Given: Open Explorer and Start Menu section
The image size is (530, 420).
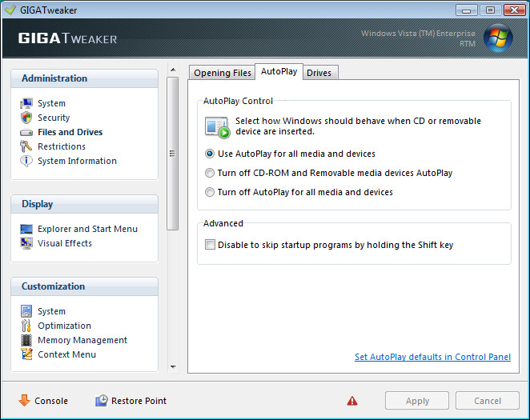Looking at the screenshot, I should click(87, 229).
